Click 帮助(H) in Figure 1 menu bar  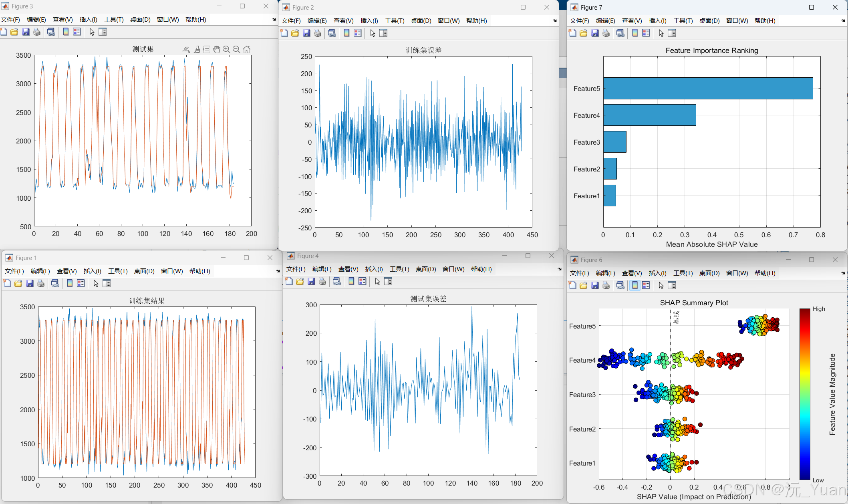click(199, 271)
